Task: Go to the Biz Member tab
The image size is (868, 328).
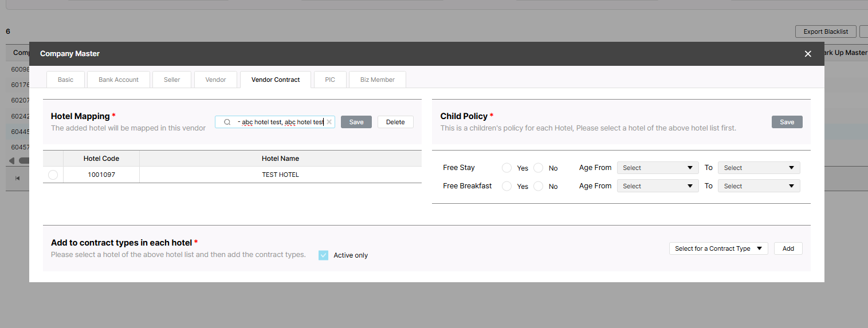Action: (377, 80)
